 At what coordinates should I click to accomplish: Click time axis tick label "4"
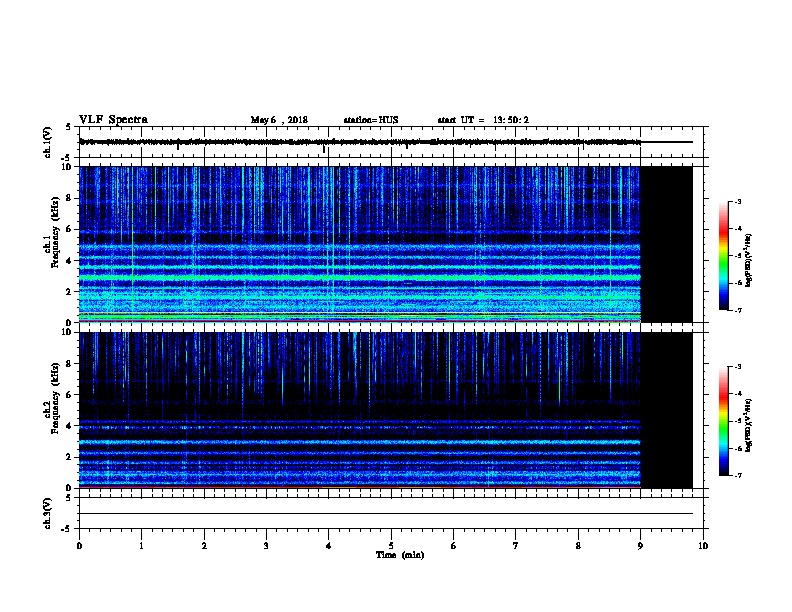click(328, 546)
